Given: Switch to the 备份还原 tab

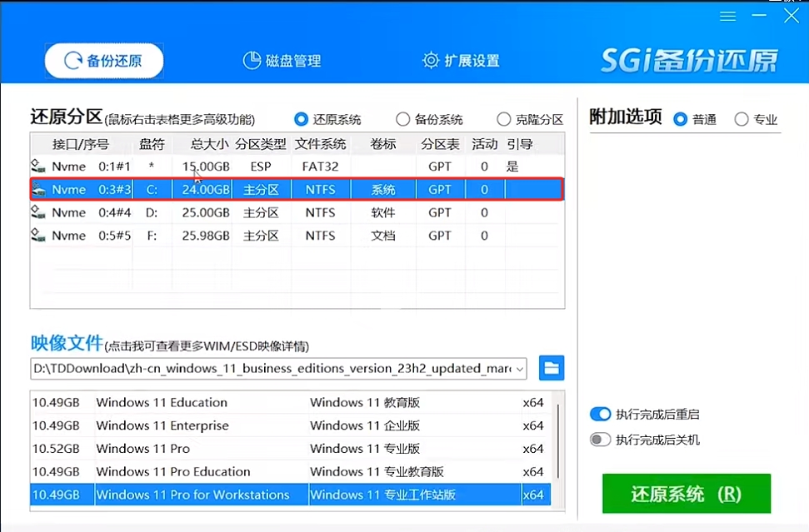Looking at the screenshot, I should [x=103, y=59].
